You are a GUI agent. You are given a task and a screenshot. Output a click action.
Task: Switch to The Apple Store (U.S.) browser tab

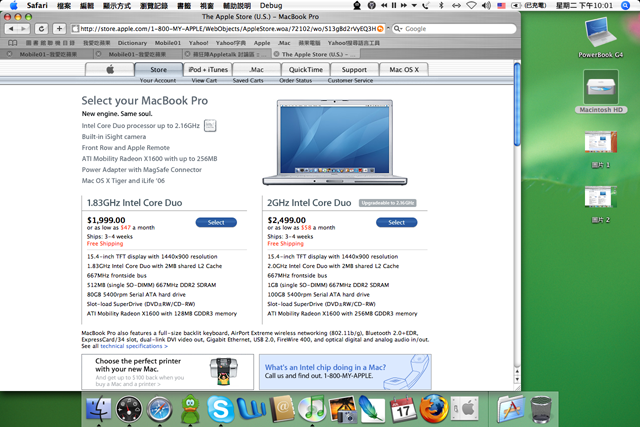click(314, 54)
